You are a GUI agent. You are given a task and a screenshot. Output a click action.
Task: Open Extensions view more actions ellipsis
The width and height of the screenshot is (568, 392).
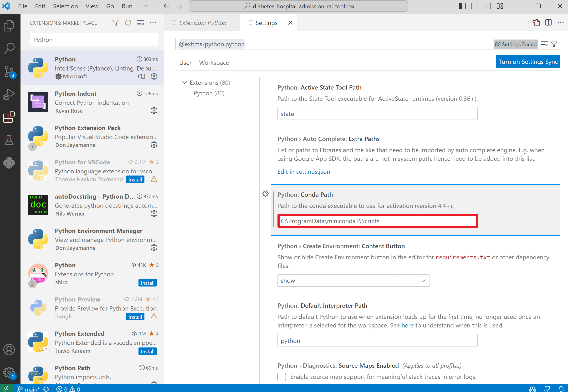pos(153,23)
